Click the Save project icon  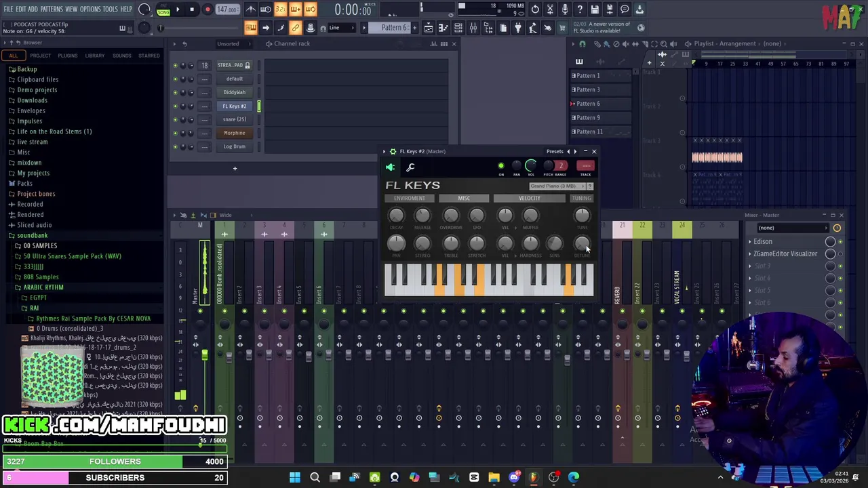(x=595, y=9)
